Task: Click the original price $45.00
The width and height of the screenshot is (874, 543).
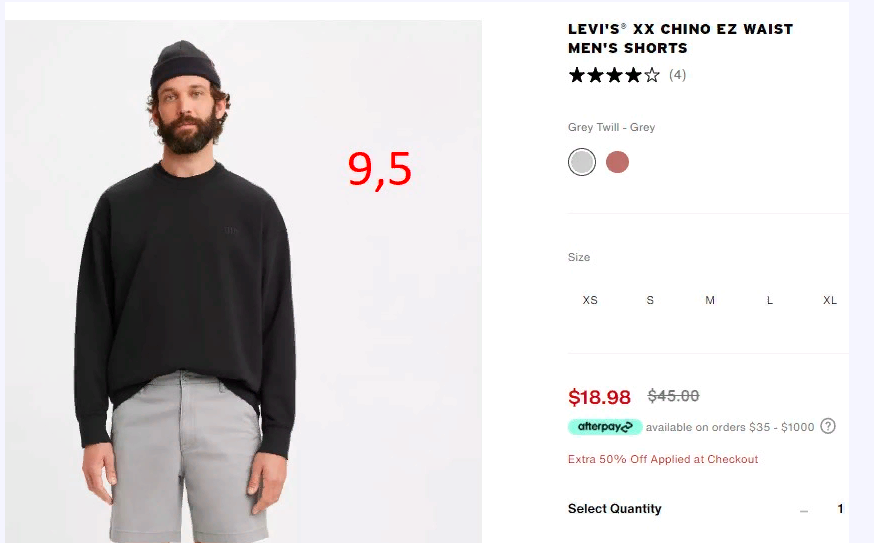Action: (673, 396)
